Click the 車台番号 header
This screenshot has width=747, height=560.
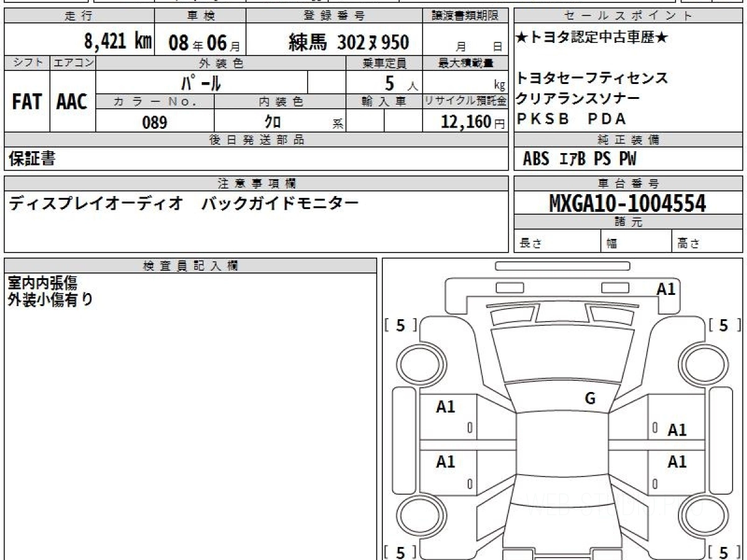629,184
